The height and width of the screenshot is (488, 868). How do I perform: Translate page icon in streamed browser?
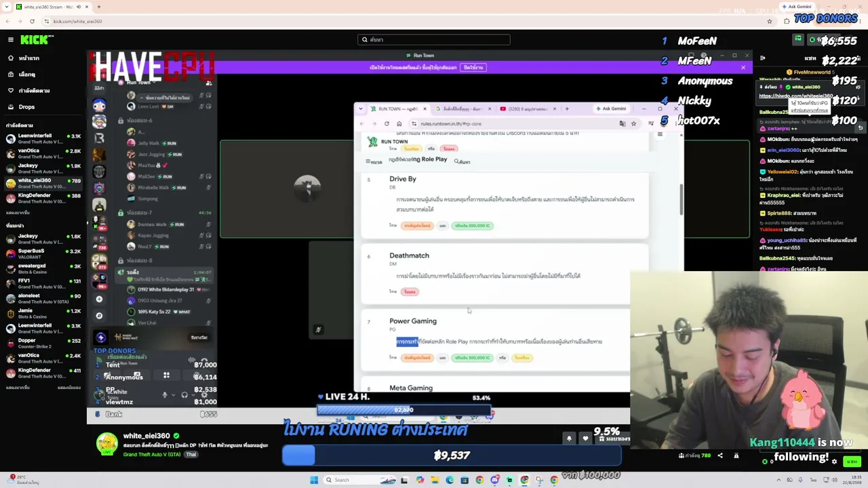pyautogui.click(x=623, y=123)
